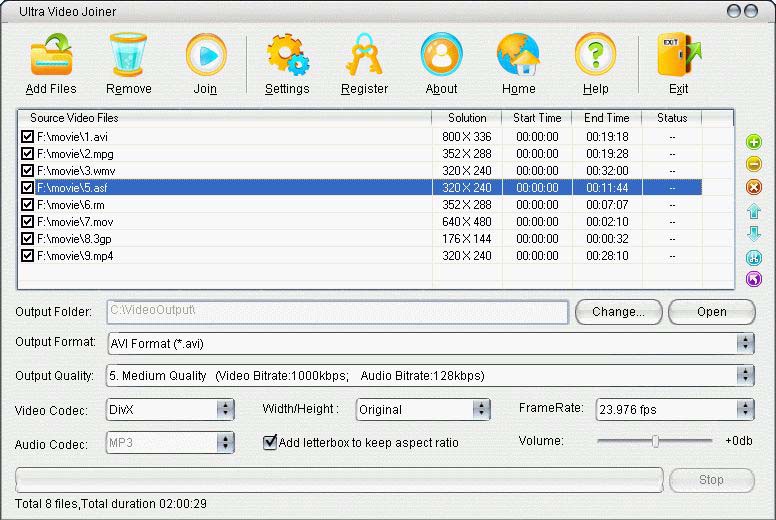
Task: Select the F:\movie\9.mp4 row
Action: tap(230, 256)
